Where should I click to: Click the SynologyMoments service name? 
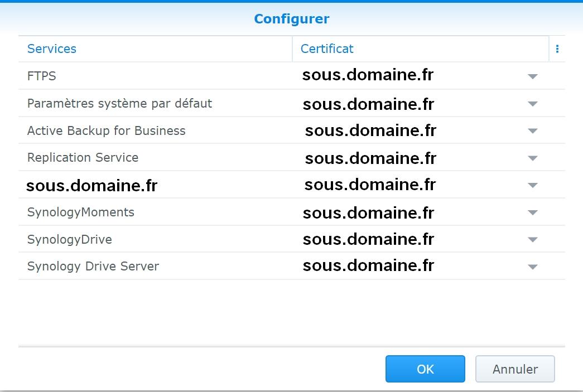(x=81, y=212)
